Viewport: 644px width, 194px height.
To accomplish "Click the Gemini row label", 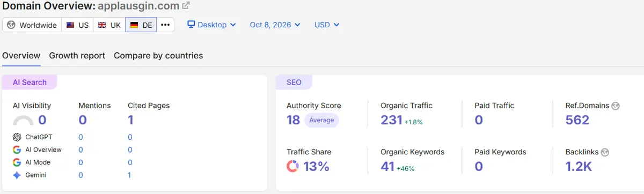I will (x=36, y=175).
